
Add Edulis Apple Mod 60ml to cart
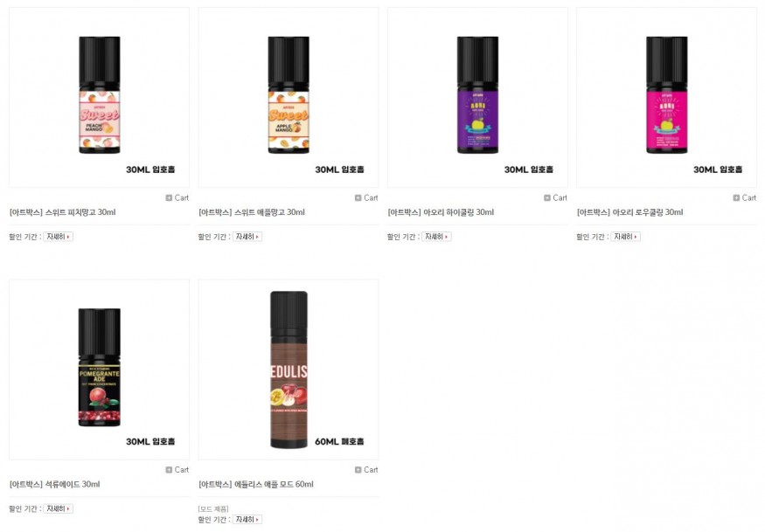tap(366, 470)
